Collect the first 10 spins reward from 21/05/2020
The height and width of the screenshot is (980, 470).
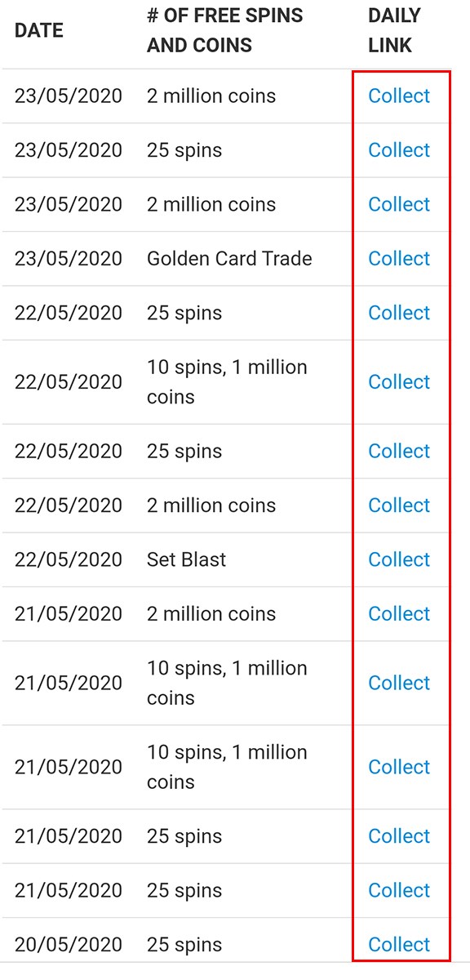[x=399, y=683]
